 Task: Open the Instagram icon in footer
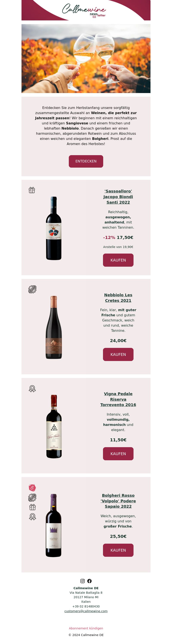(83, 581)
